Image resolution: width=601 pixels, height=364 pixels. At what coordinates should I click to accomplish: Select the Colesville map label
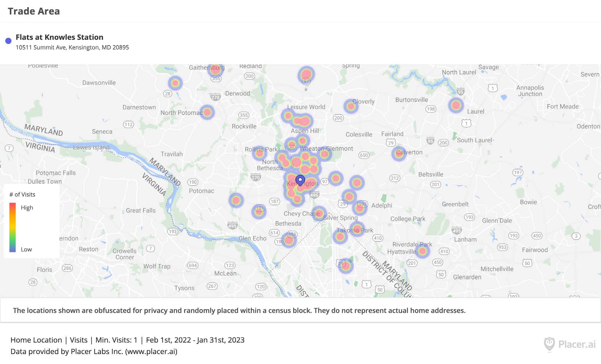click(359, 134)
